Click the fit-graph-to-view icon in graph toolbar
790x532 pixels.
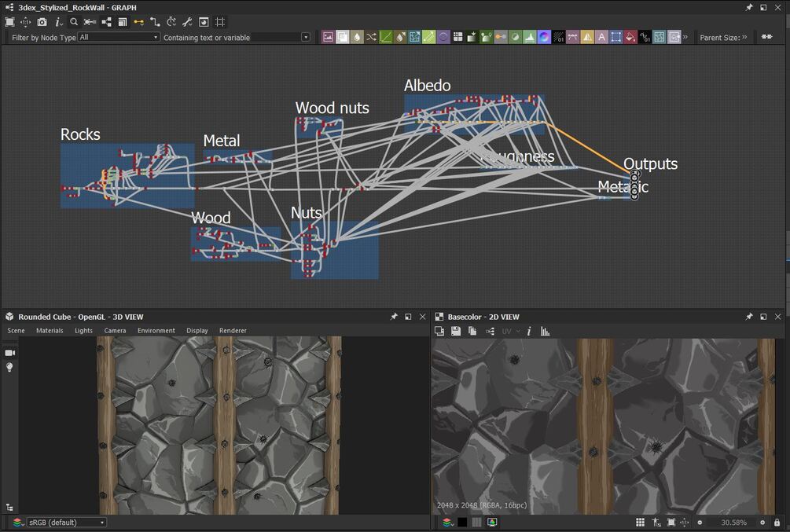(x=9, y=22)
